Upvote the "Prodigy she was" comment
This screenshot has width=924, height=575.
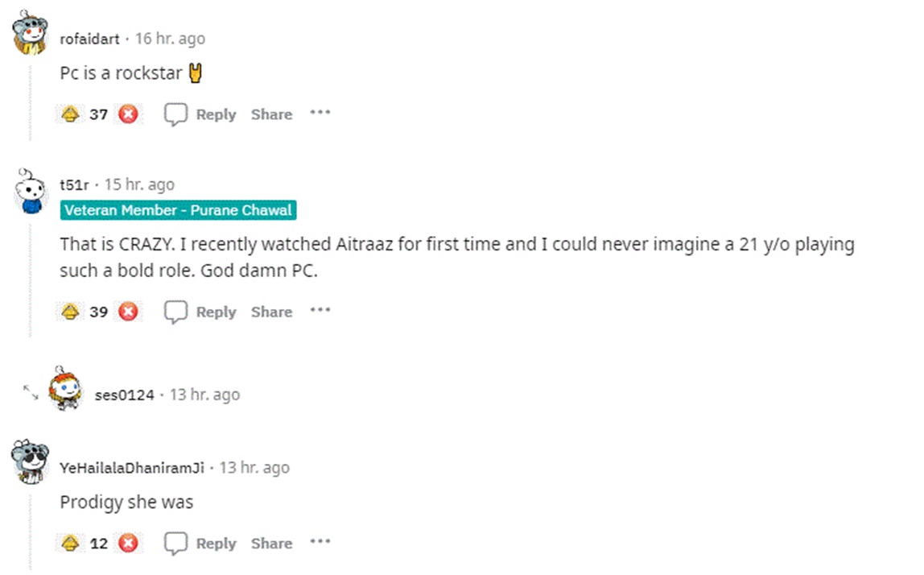[71, 543]
